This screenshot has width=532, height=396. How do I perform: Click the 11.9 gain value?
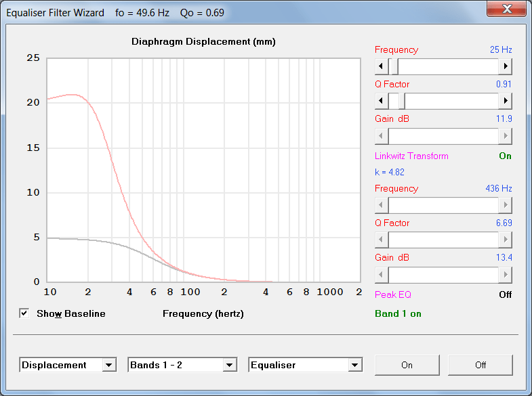point(504,118)
